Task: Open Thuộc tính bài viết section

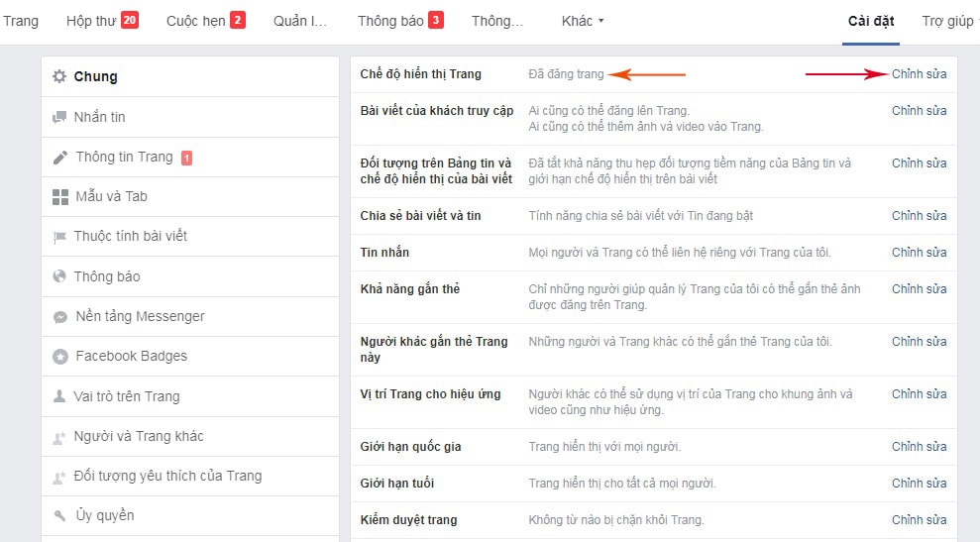Action: pos(190,236)
